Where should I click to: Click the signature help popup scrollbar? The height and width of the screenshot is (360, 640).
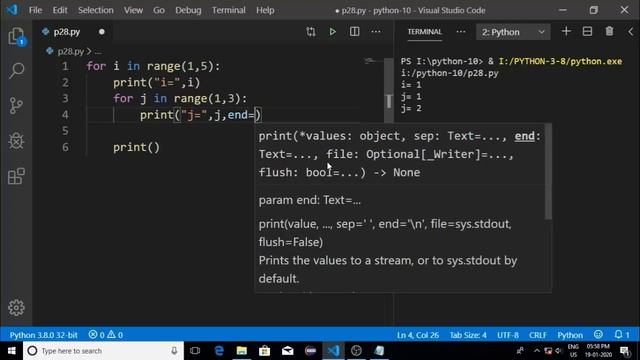click(x=548, y=171)
